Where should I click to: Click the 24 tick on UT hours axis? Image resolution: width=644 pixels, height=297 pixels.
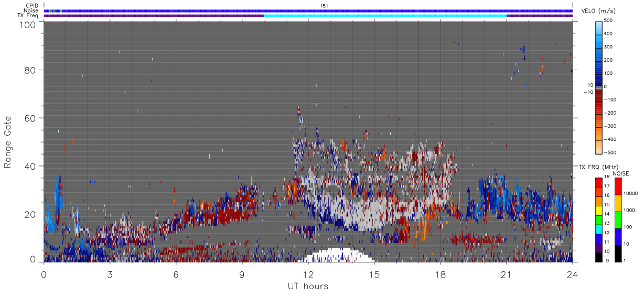coord(573,274)
